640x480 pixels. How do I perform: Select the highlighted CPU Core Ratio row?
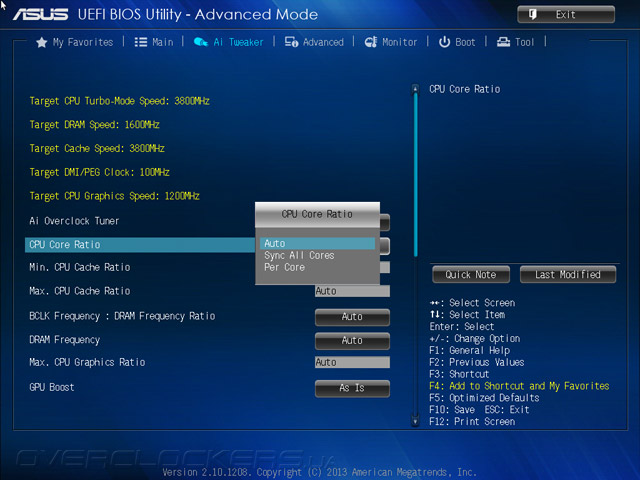[140, 244]
